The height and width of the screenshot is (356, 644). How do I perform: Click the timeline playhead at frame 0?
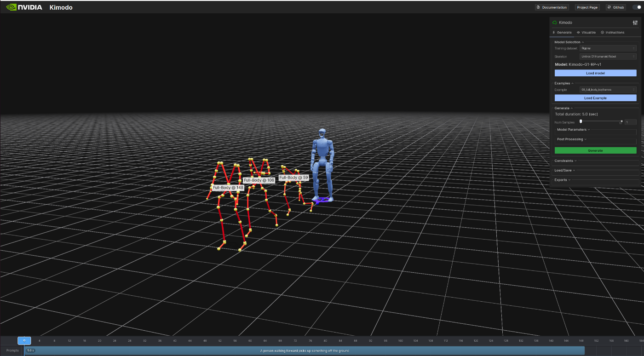pyautogui.click(x=24, y=341)
